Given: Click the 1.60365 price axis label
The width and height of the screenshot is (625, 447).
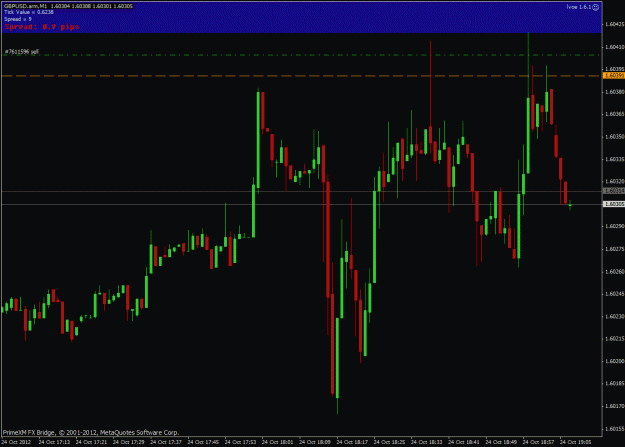Looking at the screenshot, I should pyautogui.click(x=615, y=114).
